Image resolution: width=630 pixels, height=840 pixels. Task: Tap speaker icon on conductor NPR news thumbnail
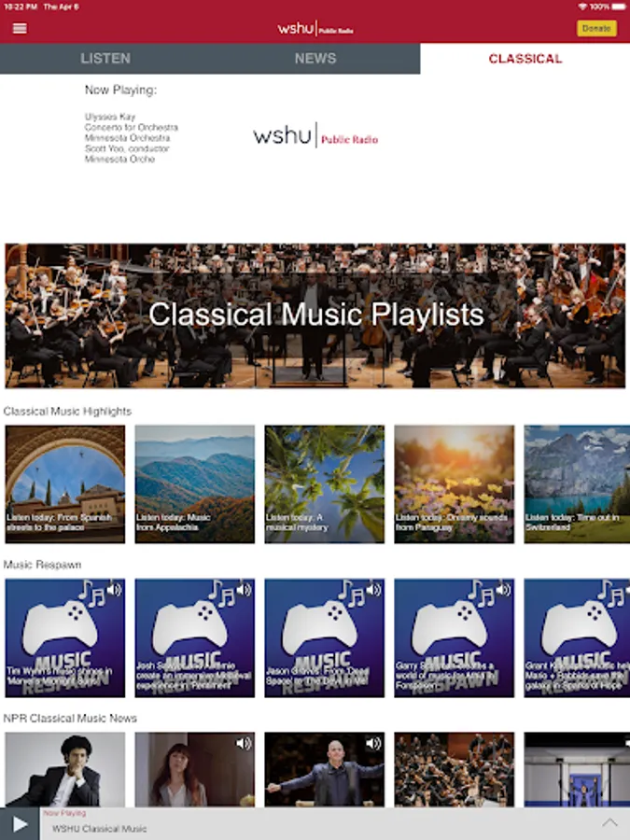coord(373,743)
